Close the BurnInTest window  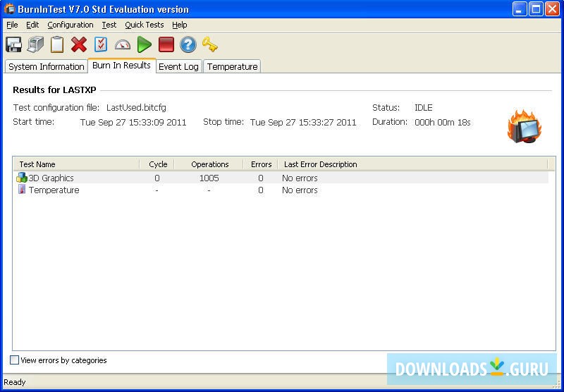click(552, 9)
